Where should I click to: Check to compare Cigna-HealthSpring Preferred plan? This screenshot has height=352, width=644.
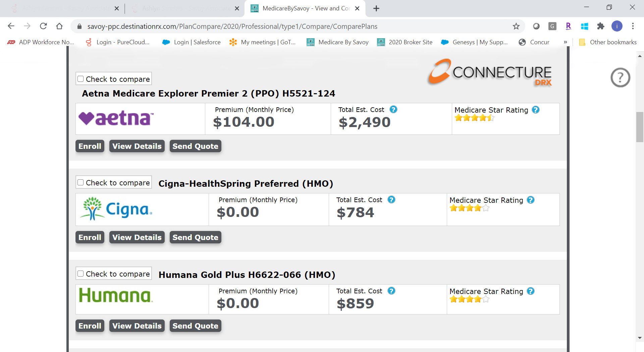click(80, 182)
